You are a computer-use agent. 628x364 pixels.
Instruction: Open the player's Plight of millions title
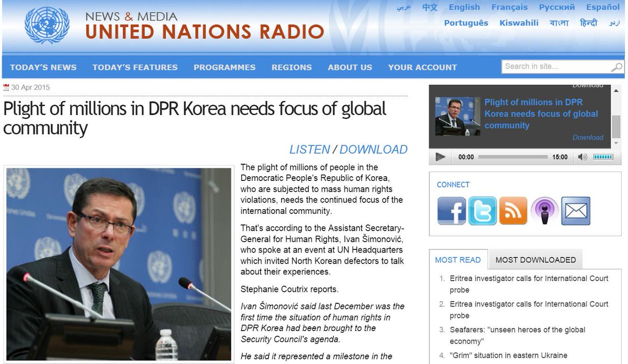541,113
